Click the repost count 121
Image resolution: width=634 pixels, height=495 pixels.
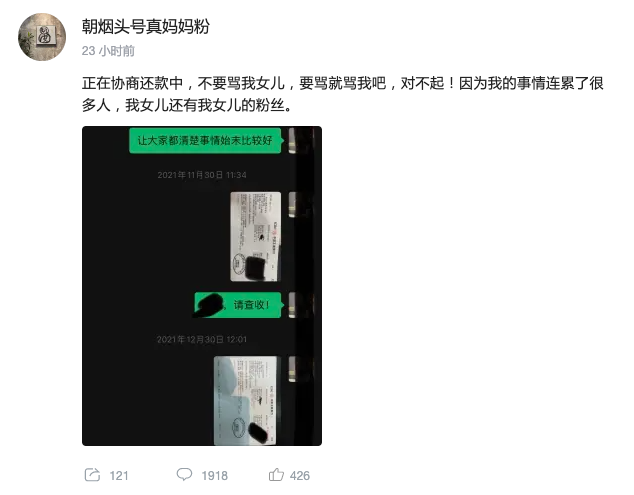click(119, 476)
